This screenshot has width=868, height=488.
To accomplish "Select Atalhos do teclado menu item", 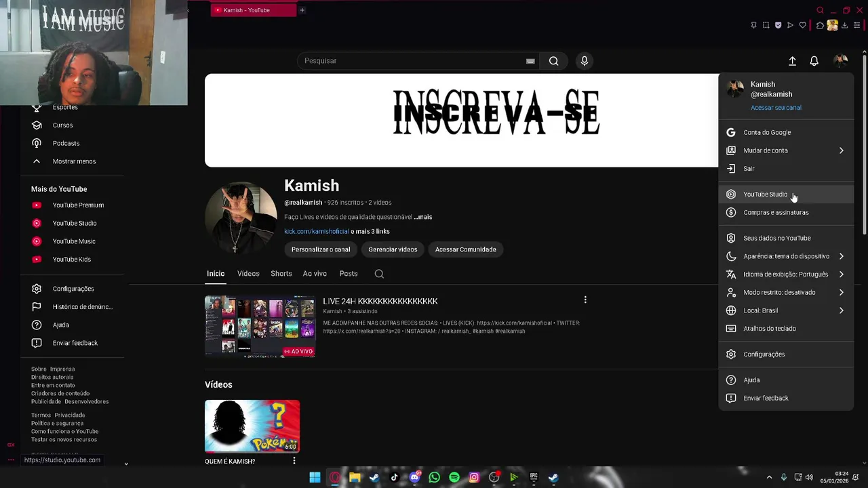I will 786,329.
